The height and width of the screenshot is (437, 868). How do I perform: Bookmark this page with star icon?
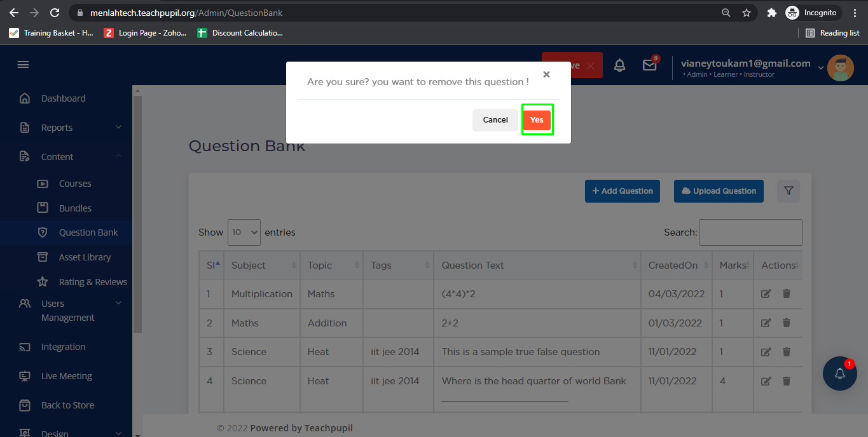(747, 13)
